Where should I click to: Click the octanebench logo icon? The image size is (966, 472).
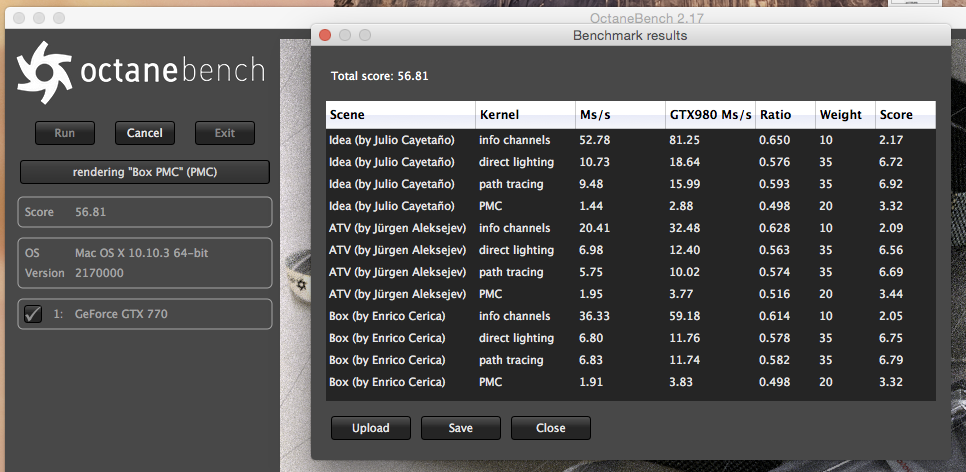point(44,72)
